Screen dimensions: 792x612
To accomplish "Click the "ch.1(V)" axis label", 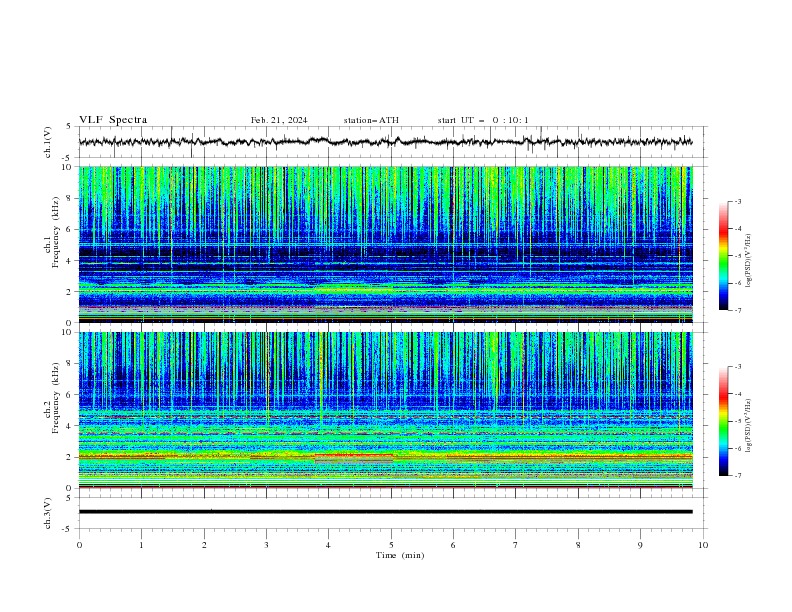I will coord(48,142).
